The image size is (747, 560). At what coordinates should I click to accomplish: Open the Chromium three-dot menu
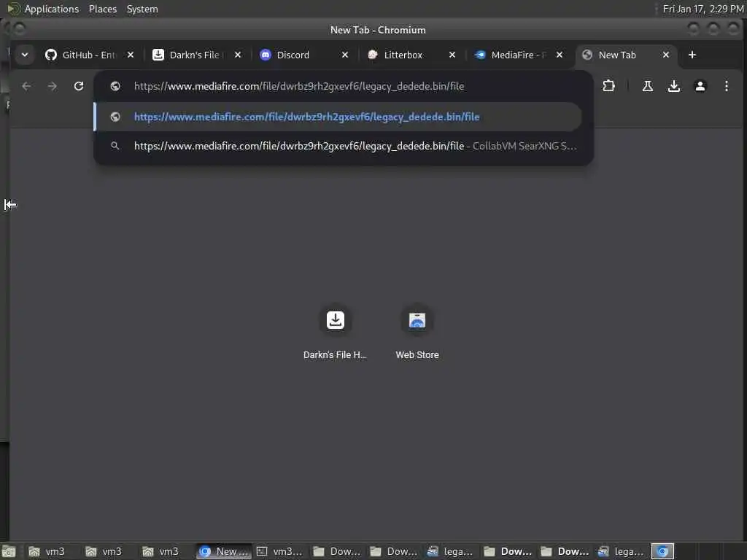coord(726,86)
